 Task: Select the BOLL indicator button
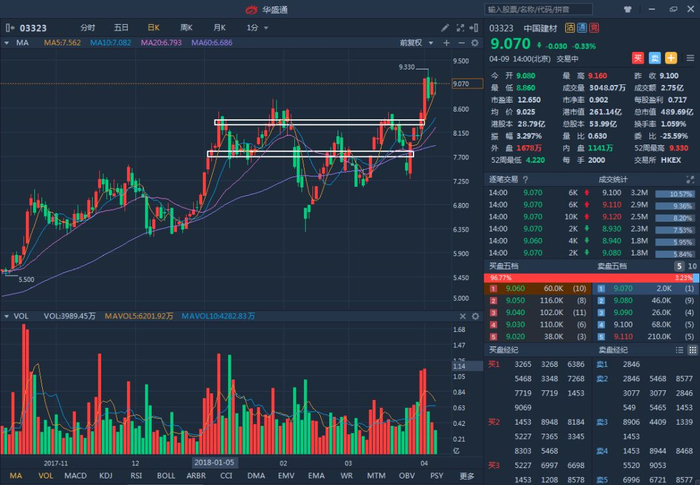click(166, 476)
